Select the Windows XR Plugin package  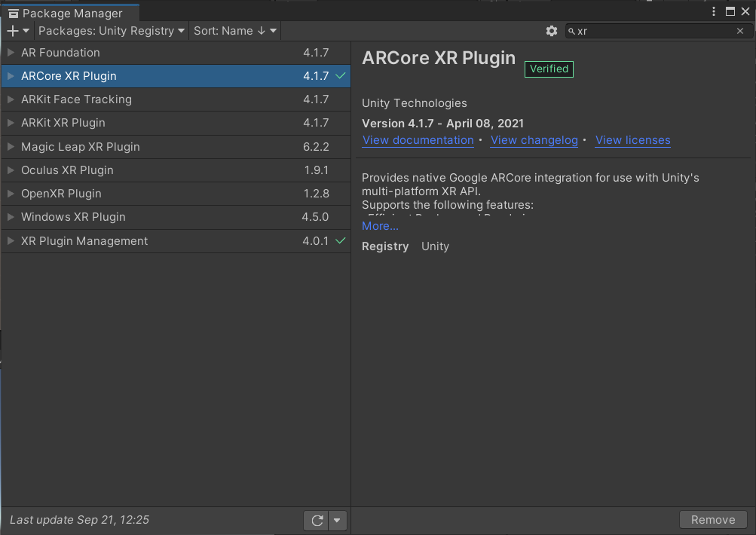tap(176, 217)
